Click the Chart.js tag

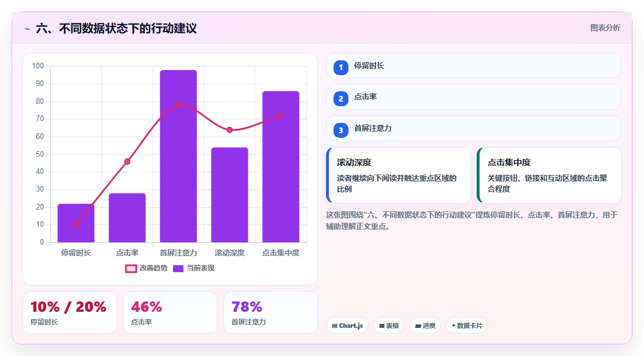(347, 326)
